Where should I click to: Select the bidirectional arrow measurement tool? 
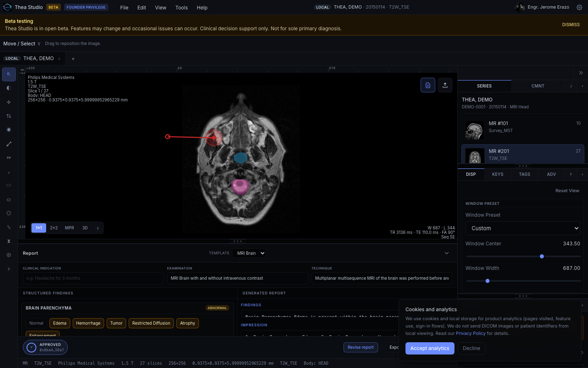coord(9,158)
